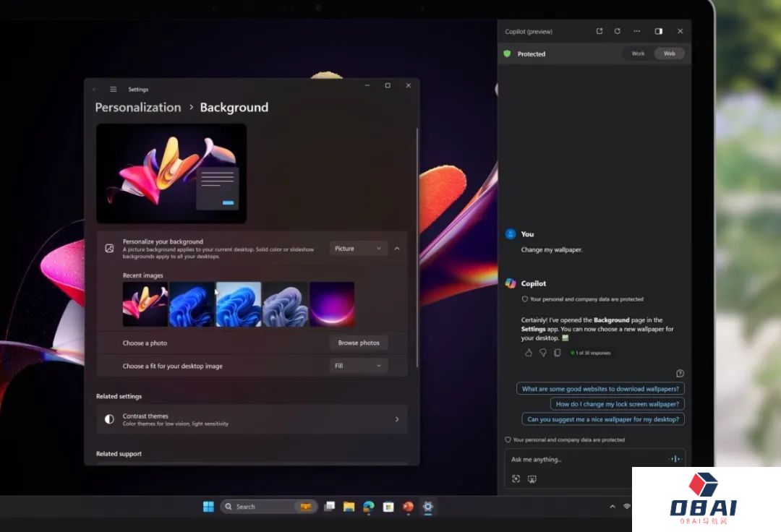Click the Settings window vertical scrollbar
781x532 pixels.
pos(417,247)
